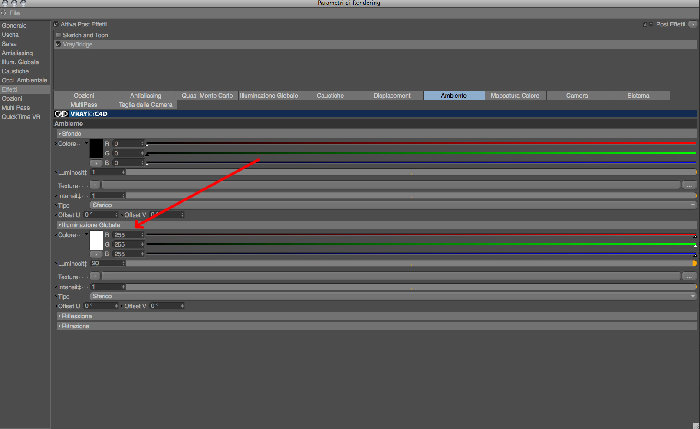The image size is (700, 429).
Task: Open the white Illuminazione Globale color swatch
Action: (96, 240)
